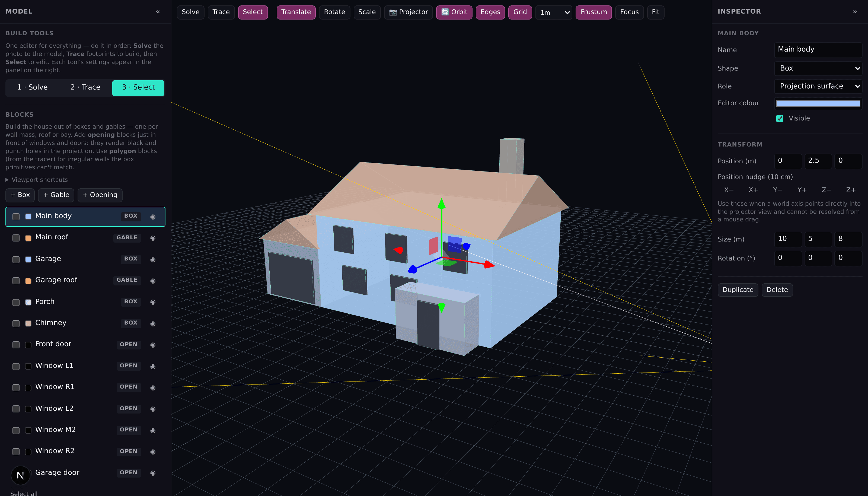The height and width of the screenshot is (496, 868).
Task: Add a new Gable block
Action: click(56, 195)
